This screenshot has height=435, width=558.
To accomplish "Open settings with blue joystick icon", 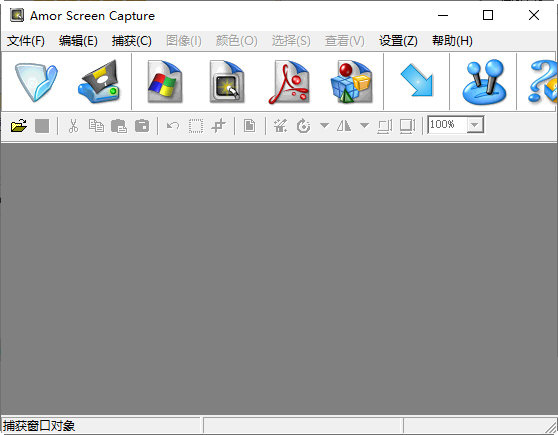I will (x=484, y=82).
